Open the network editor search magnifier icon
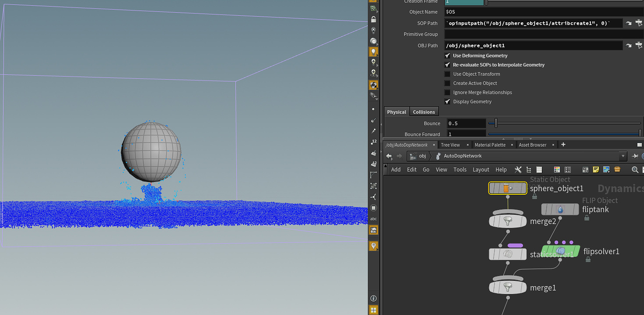The width and height of the screenshot is (644, 315). click(634, 170)
